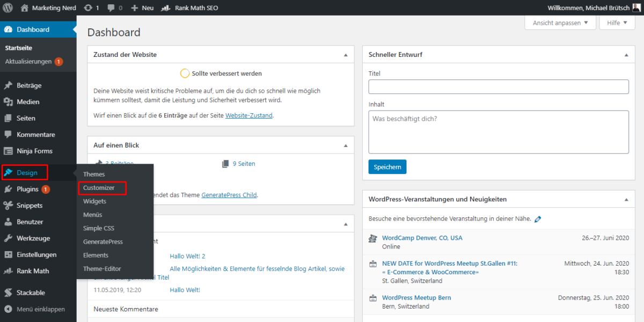Screen dimensions: 644x322
Task: Select Menüs in the Design submenu
Action: pyautogui.click(x=92, y=215)
